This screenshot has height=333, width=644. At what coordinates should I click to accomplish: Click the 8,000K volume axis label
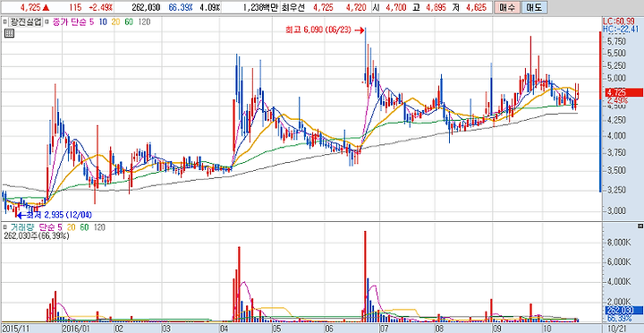(x=619, y=243)
